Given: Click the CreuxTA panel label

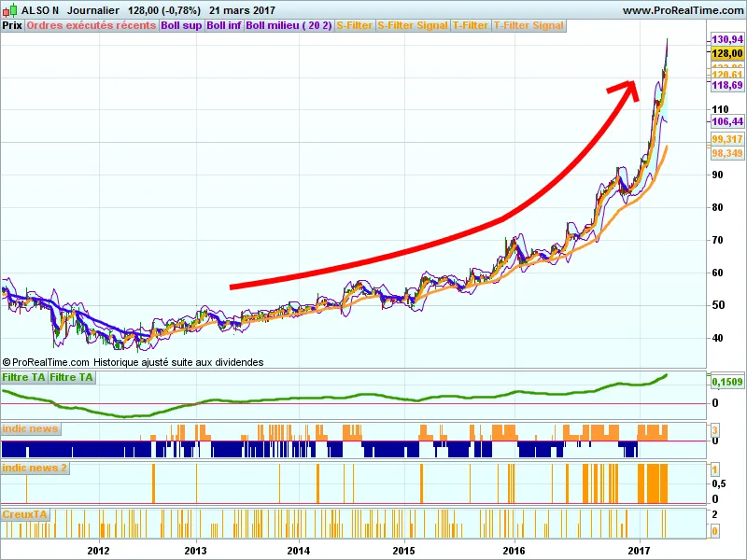Looking at the screenshot, I should (x=24, y=514).
